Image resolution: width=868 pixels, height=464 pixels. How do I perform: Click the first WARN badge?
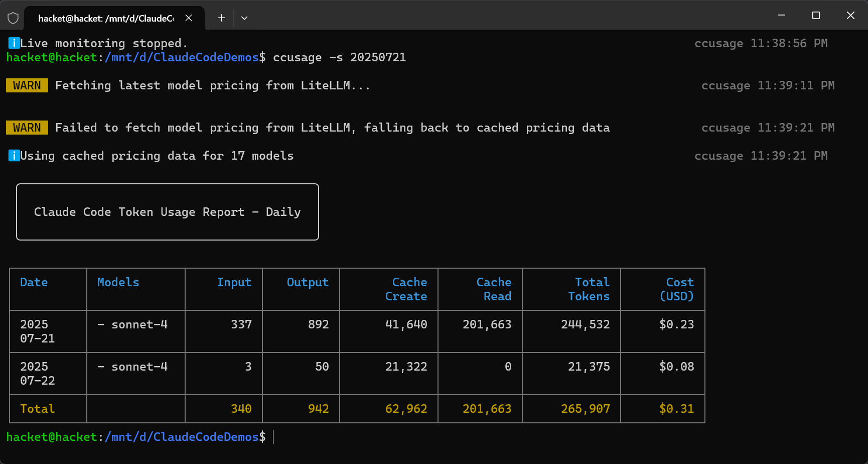pyautogui.click(x=27, y=85)
